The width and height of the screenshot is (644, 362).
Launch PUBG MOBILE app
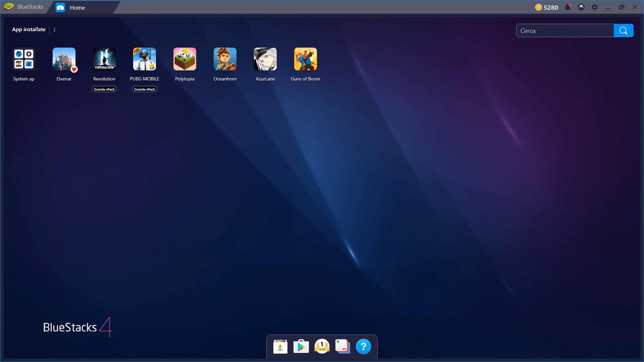pyautogui.click(x=144, y=59)
